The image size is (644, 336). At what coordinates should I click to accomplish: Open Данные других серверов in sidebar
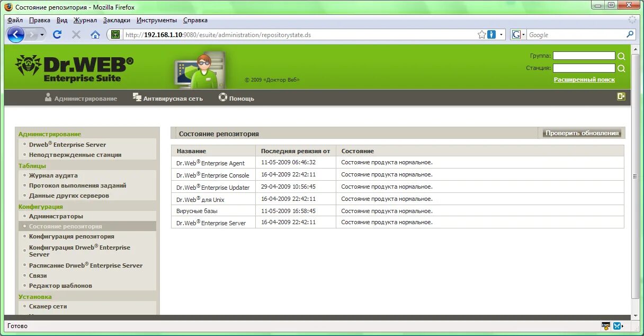coord(69,196)
